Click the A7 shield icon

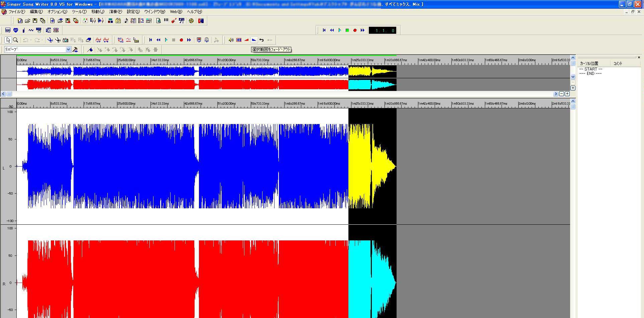(16, 30)
